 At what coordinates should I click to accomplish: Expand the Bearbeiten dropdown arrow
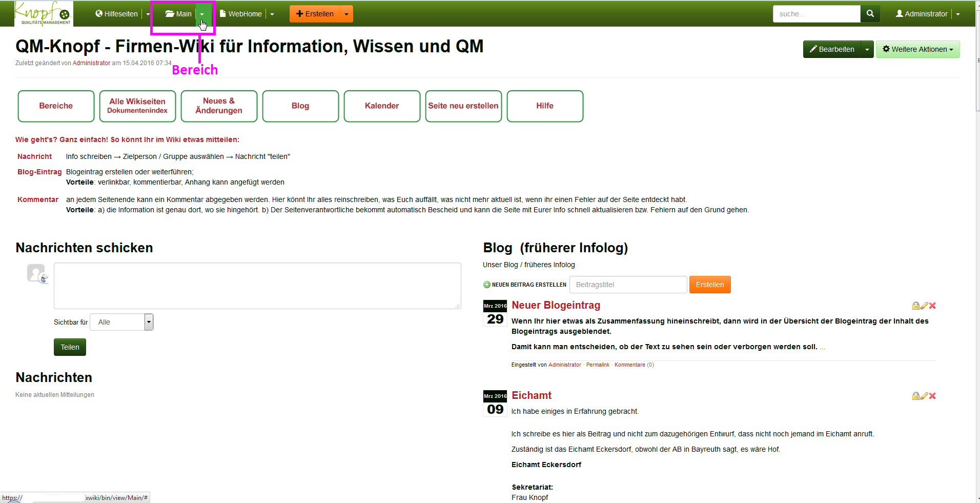click(x=867, y=50)
